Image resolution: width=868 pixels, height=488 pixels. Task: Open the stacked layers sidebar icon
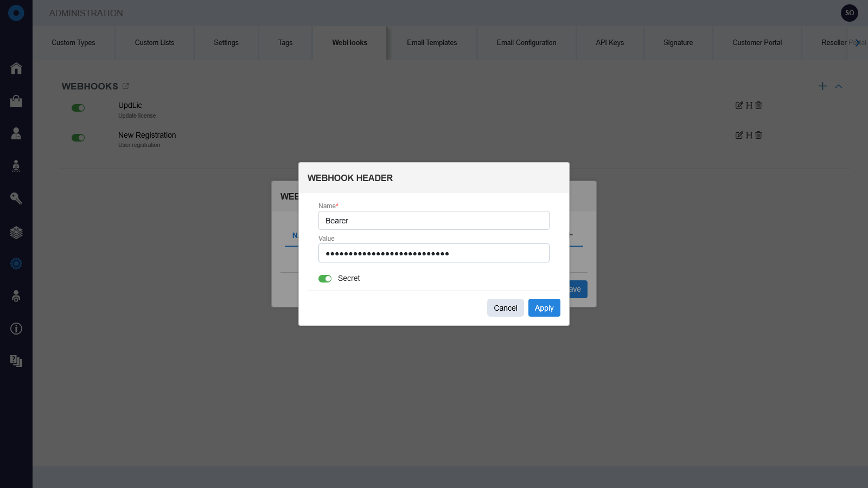[16, 232]
